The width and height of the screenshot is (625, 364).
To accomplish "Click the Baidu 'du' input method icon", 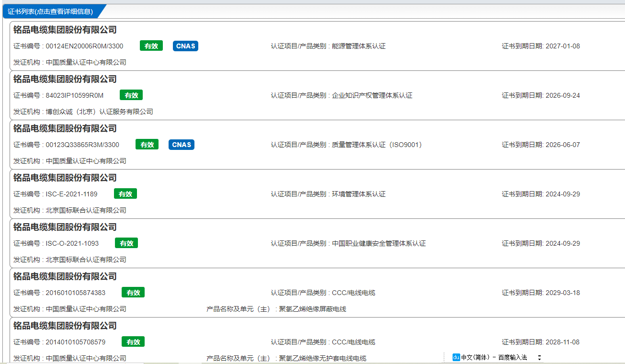I will [x=456, y=357].
